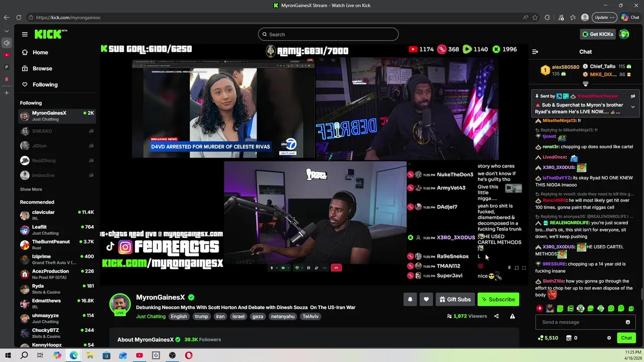
Task: Open browser extensions puzzle icon
Action: [547, 17]
